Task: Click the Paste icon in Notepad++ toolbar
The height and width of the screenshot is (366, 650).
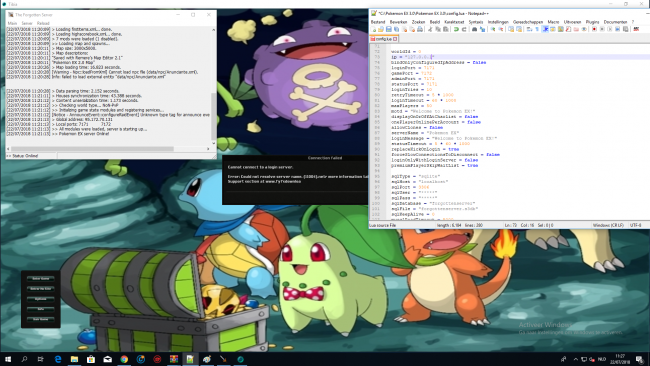Action: click(x=446, y=29)
